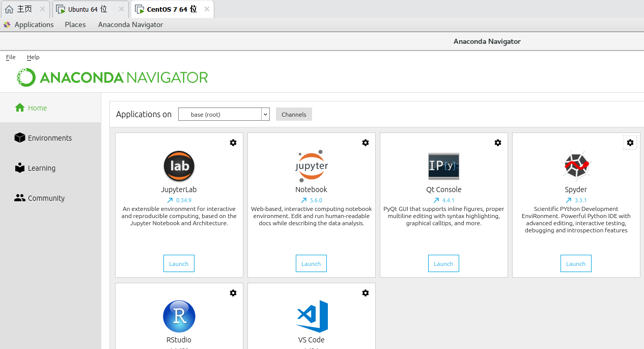
Task: Click Qt Console version arrow icon
Action: tap(436, 200)
